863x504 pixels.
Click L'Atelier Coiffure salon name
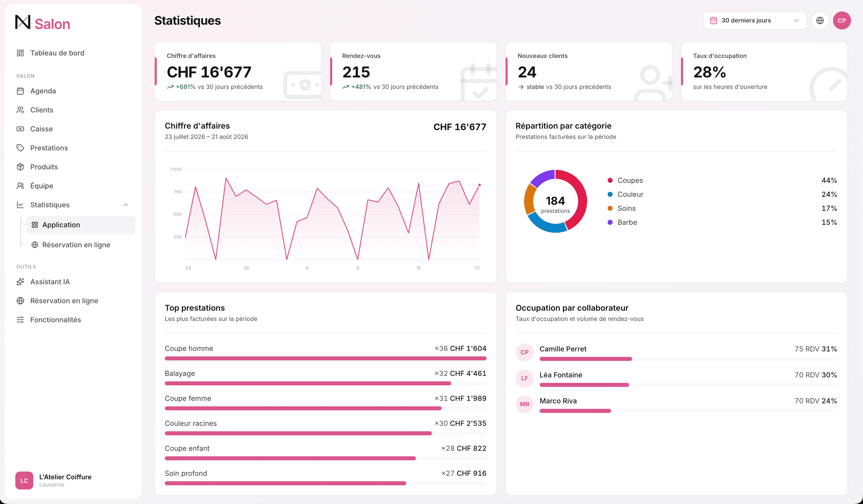[x=65, y=477]
